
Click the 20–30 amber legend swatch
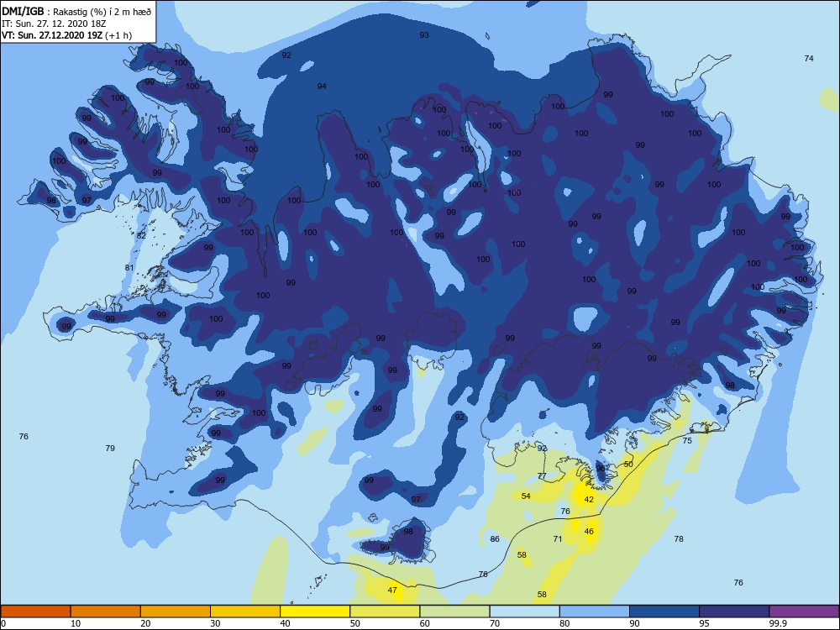click(176, 612)
